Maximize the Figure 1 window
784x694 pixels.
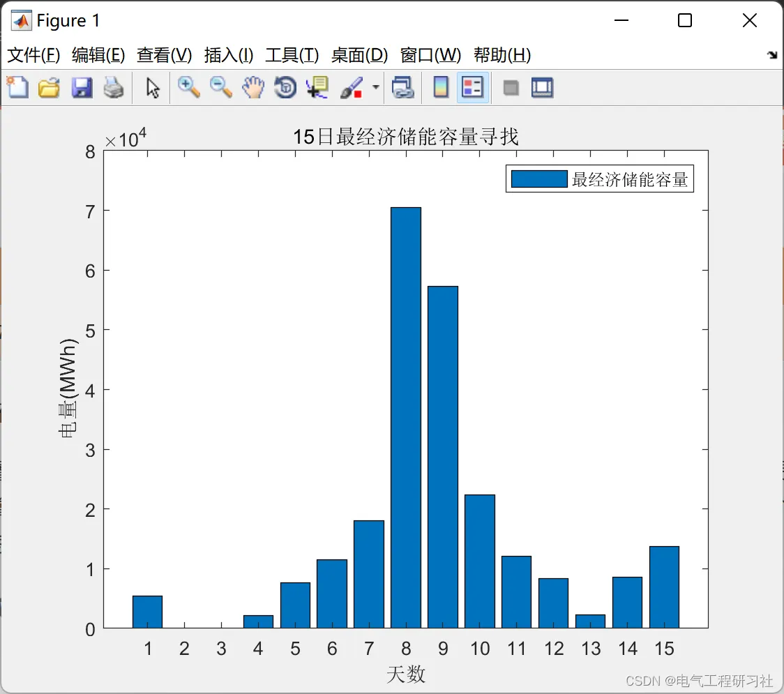pos(684,20)
